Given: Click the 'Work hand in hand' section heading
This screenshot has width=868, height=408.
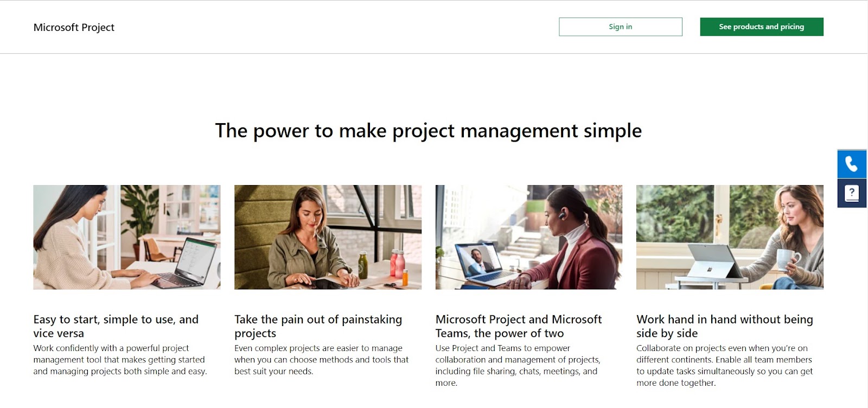Looking at the screenshot, I should click(724, 326).
